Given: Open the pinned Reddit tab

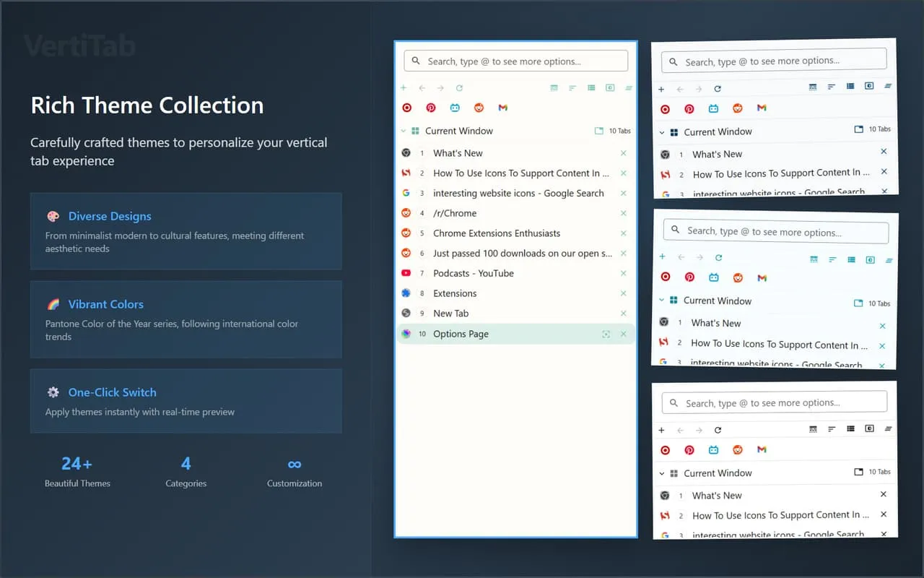Looking at the screenshot, I should click(479, 107).
